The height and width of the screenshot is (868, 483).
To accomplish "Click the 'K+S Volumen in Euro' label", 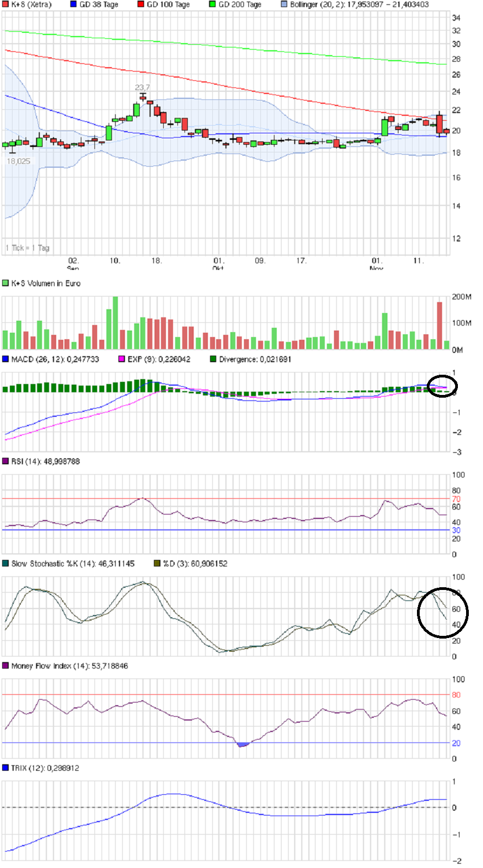I will (x=46, y=283).
